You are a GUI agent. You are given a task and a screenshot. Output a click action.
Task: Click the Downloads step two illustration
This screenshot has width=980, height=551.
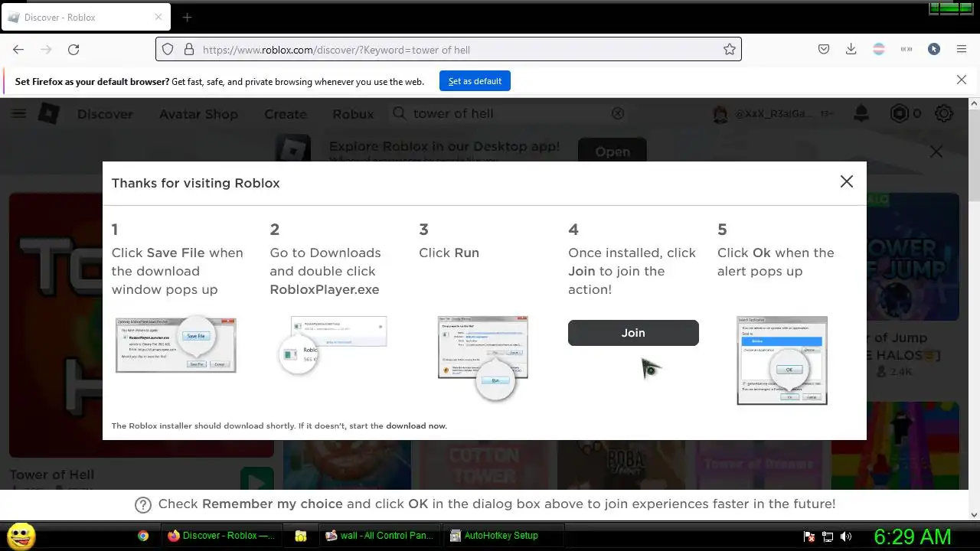coord(332,345)
